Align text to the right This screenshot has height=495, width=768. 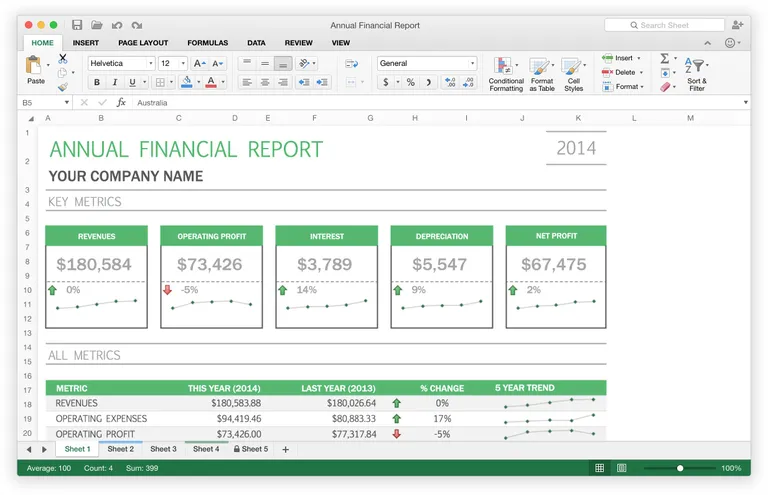point(283,82)
